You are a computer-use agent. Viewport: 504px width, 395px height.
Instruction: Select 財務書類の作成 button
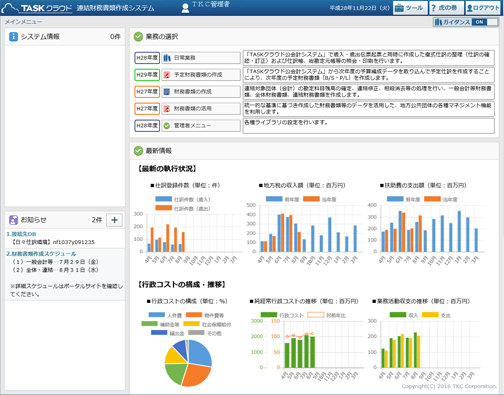click(201, 92)
